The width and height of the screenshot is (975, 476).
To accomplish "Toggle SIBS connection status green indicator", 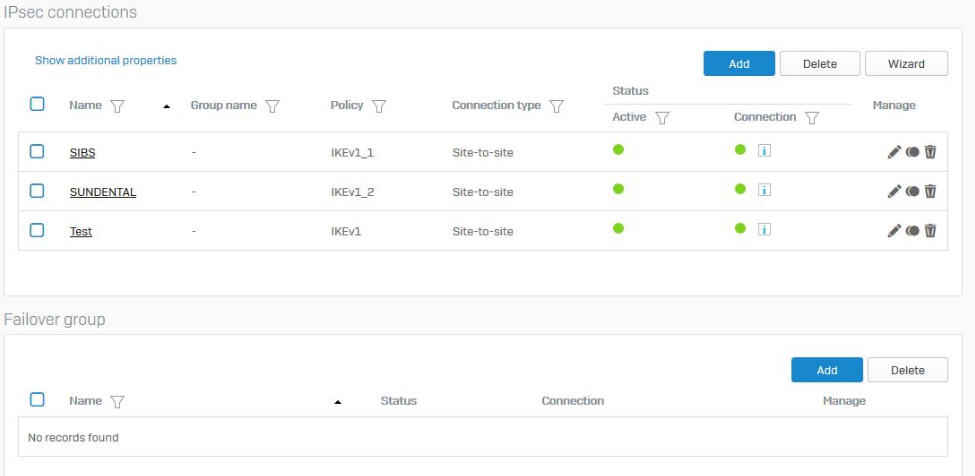I will (740, 150).
